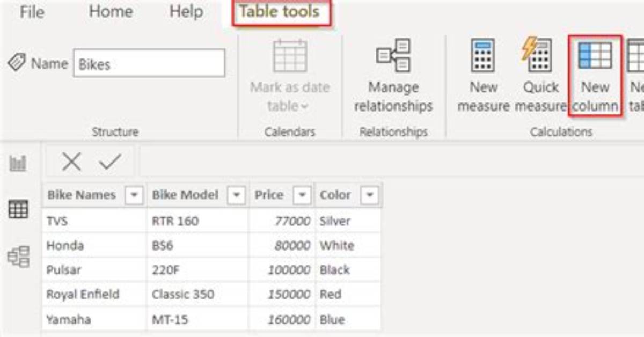Cancel formula with the X button

[x=71, y=162]
